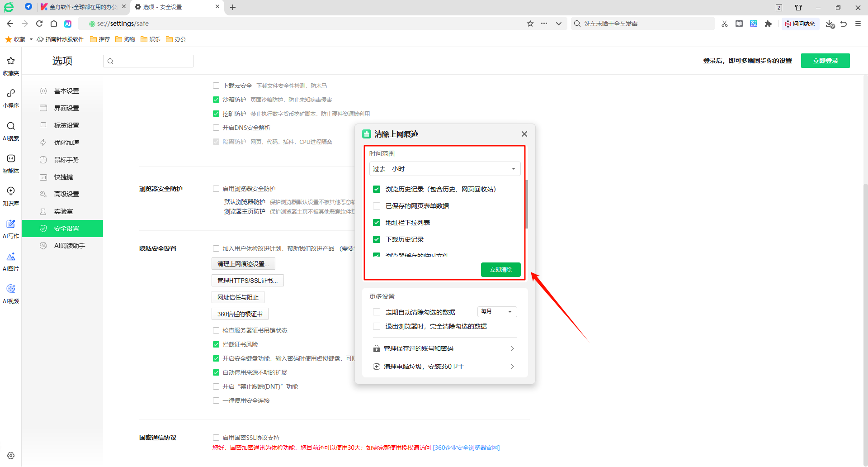Uncheck 浏览历史记录 checkbox in dialog
868x467 pixels.
[377, 189]
